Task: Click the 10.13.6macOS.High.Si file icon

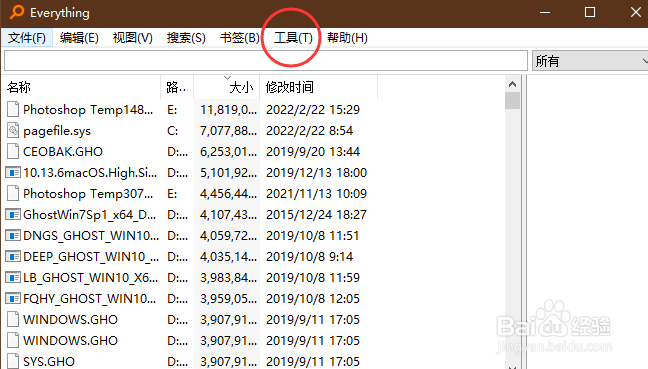Action: [x=13, y=172]
